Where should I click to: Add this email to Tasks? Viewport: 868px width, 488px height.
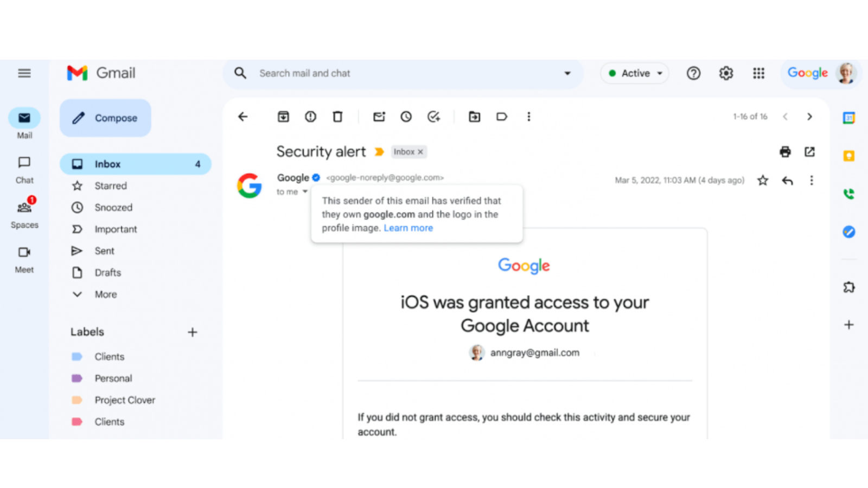tap(433, 117)
